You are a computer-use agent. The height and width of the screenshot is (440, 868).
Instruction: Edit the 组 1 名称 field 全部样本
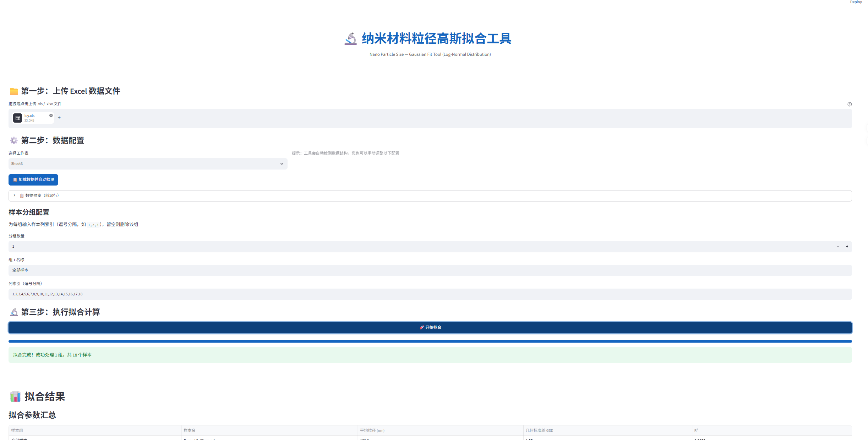[430, 270]
